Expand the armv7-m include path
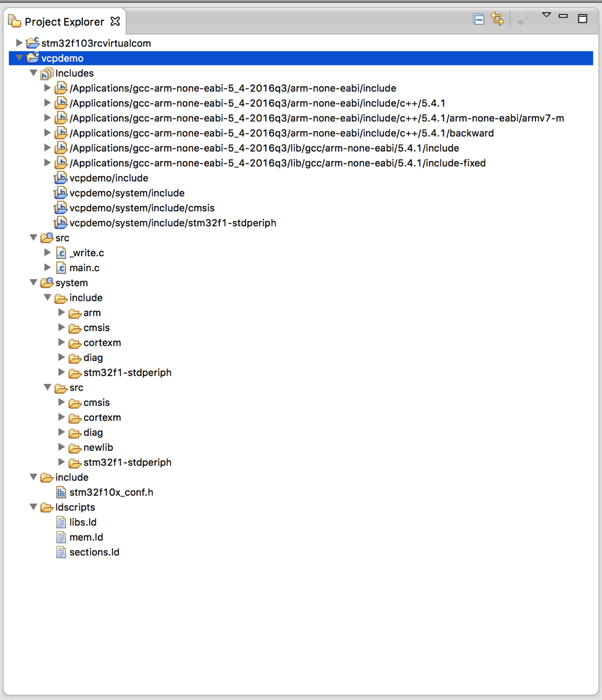602x700 pixels. point(48,118)
